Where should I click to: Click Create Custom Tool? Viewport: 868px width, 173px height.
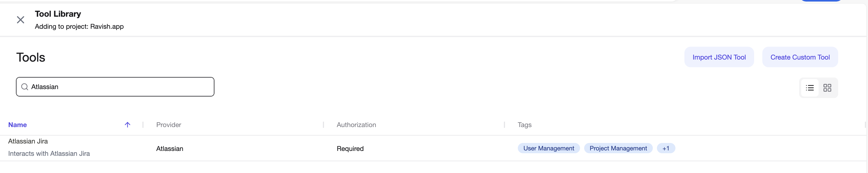coord(800,57)
